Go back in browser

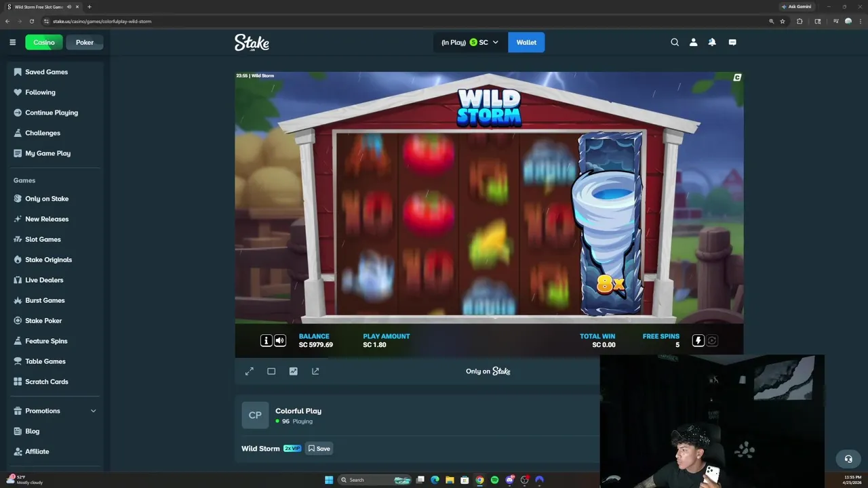7,21
